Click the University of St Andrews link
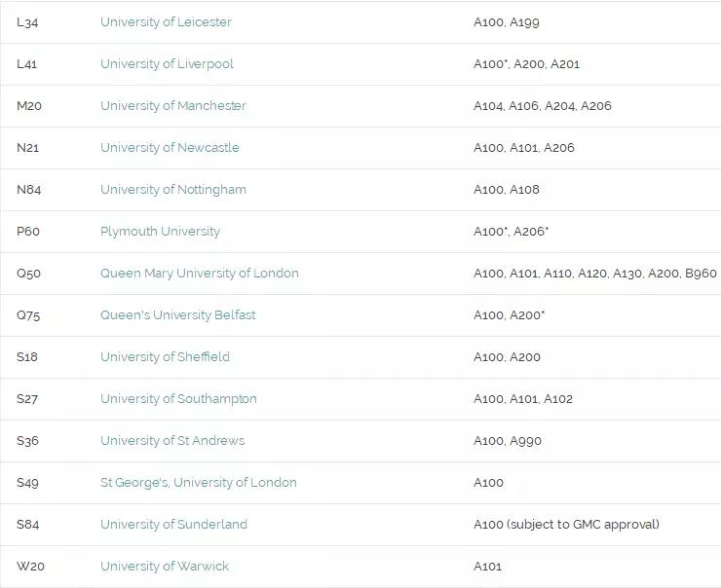Viewport: 721px width, 588px height. pos(172,441)
